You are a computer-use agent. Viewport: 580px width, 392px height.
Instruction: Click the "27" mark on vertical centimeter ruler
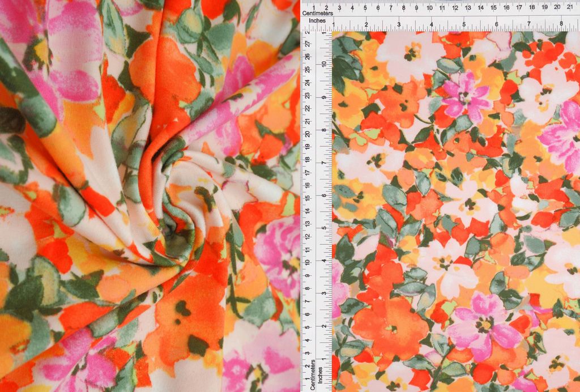[x=307, y=44]
